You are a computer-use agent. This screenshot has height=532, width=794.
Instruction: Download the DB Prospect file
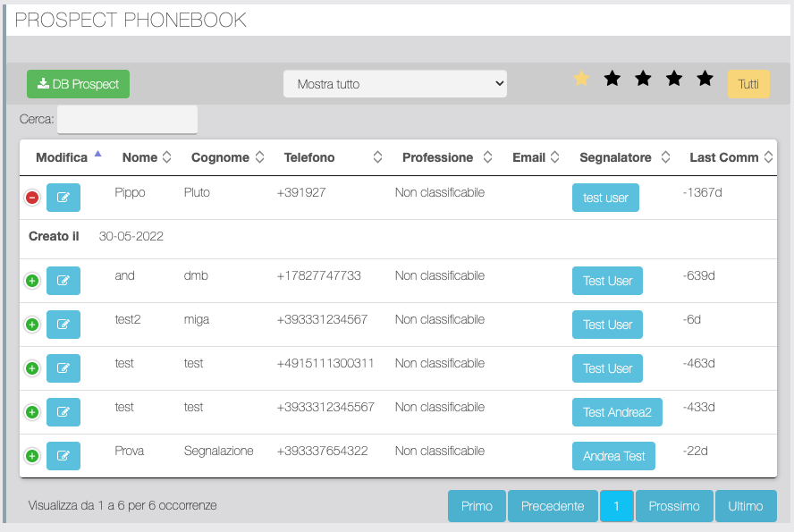[x=79, y=84]
